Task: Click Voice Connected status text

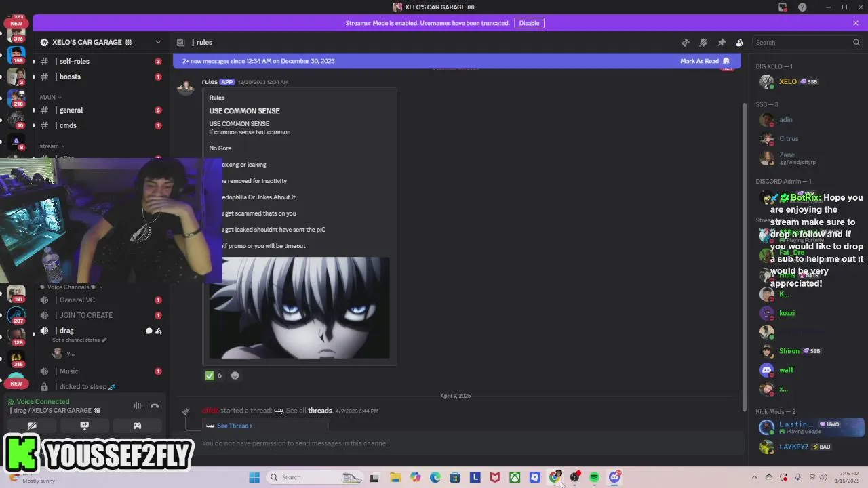Action: tap(43, 401)
